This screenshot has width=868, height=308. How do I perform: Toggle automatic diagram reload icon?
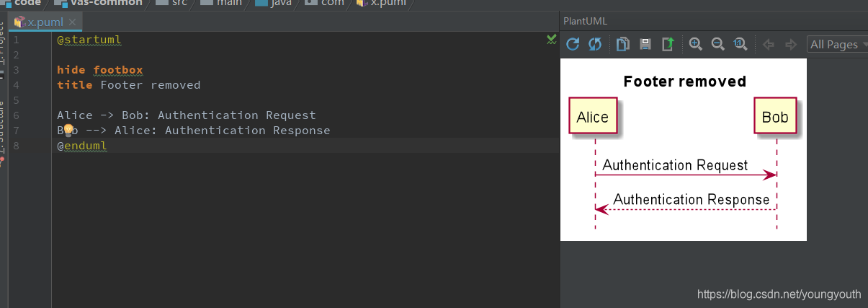tap(595, 45)
